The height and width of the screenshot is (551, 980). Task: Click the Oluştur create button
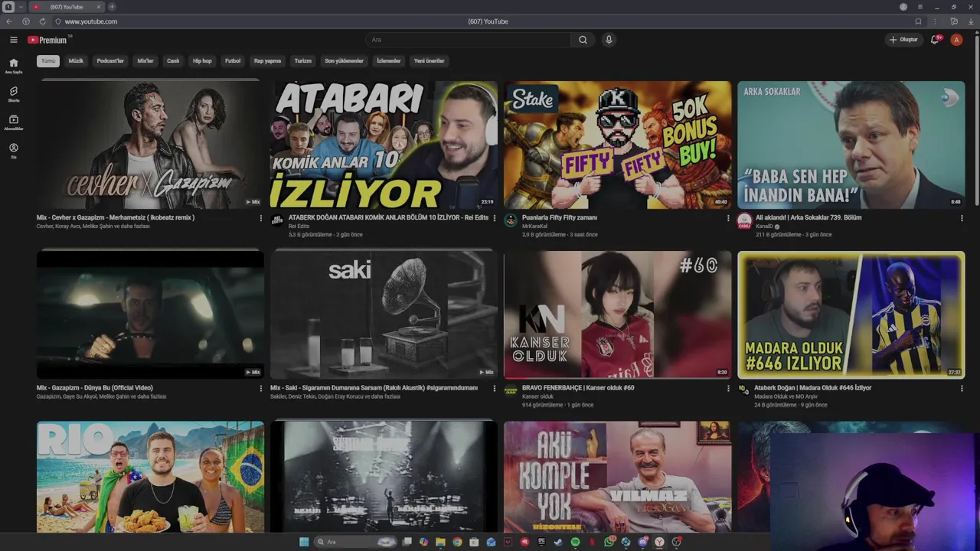click(x=903, y=40)
